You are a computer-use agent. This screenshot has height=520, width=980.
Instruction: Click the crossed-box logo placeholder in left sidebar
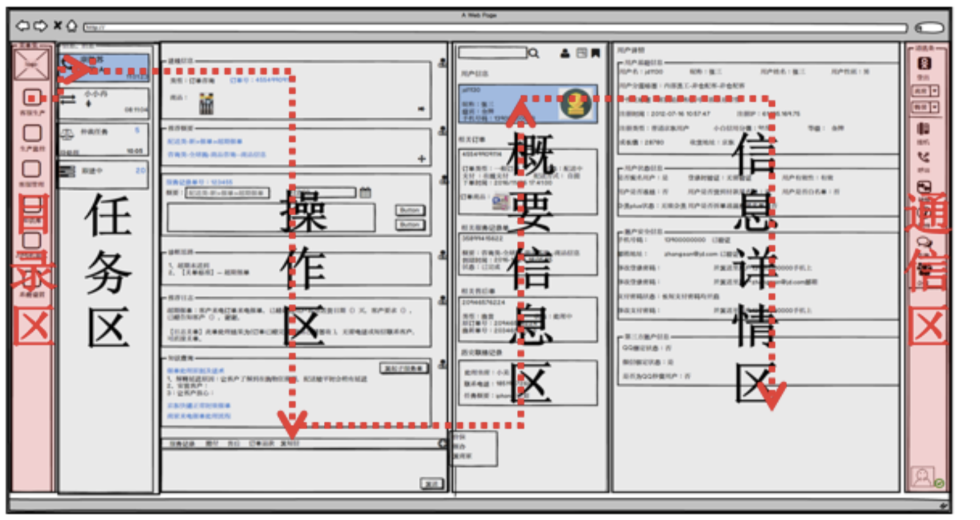click(31, 65)
